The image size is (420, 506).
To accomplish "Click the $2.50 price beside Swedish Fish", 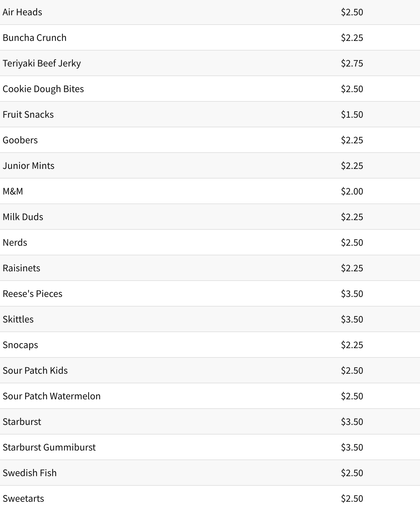I will point(352,473).
